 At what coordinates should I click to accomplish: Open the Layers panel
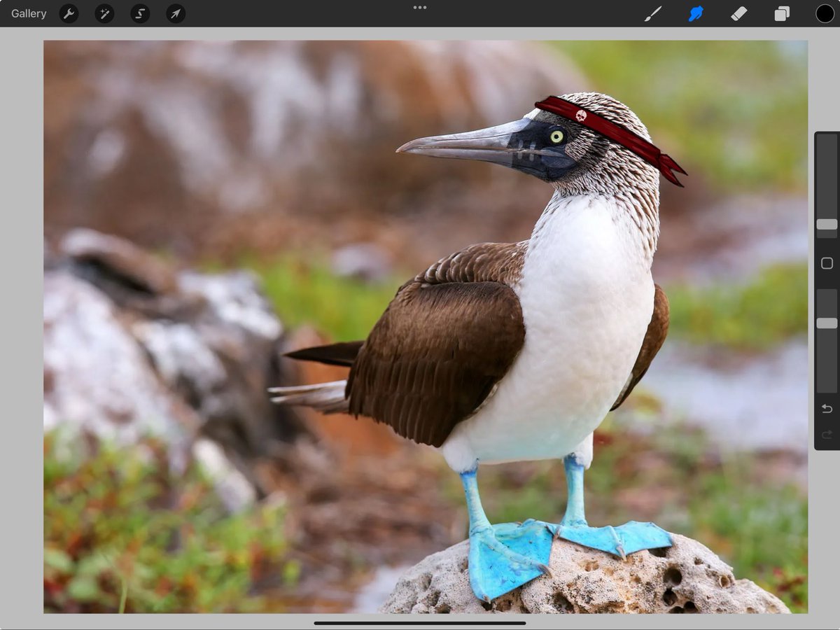[782, 13]
